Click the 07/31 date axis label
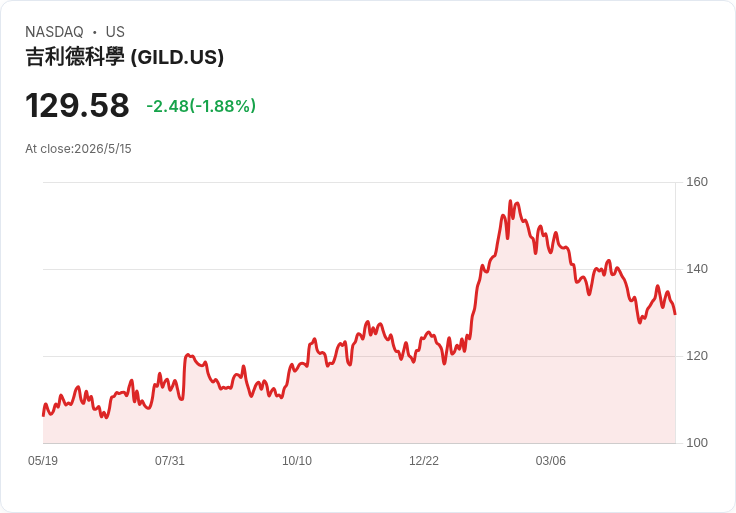Viewport: 736px width, 513px height. coord(170,460)
